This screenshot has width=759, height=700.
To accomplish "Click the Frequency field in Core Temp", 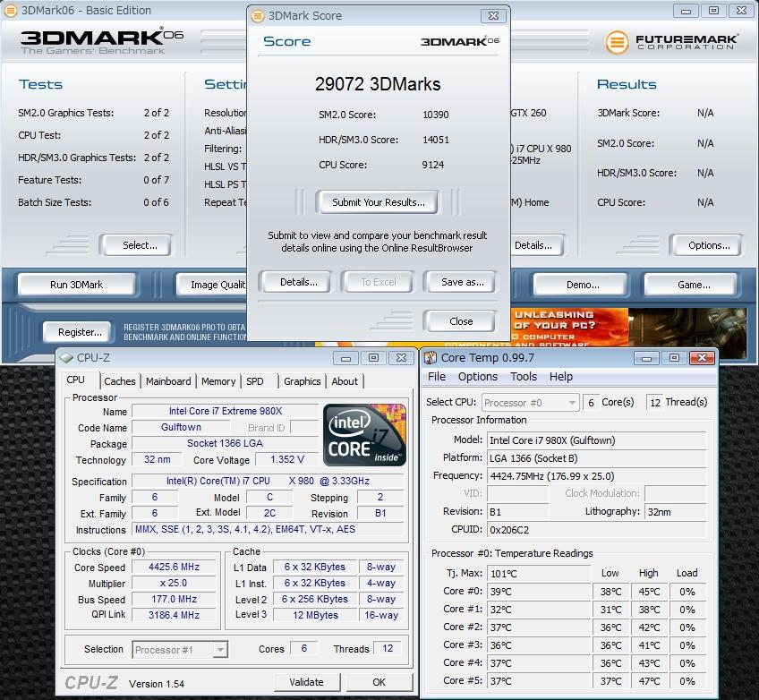I will tap(596, 476).
